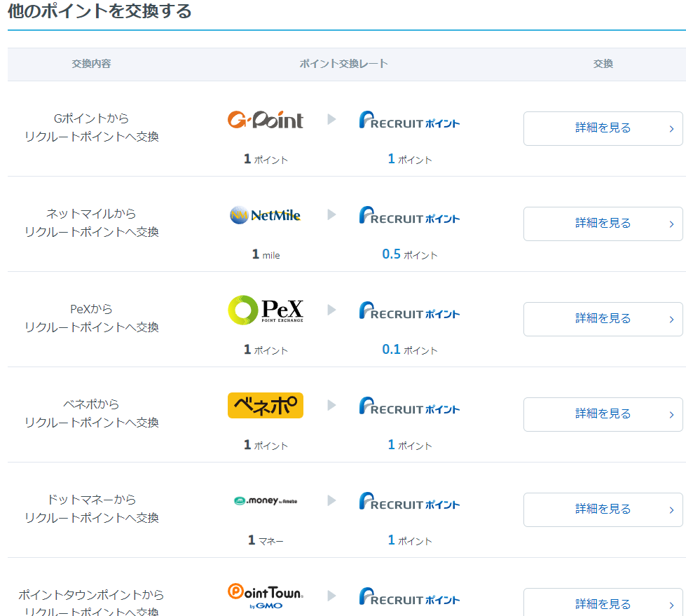This screenshot has width=686, height=616.
Task: Click the arrow icon after the NetMile logo
Action: tap(331, 214)
